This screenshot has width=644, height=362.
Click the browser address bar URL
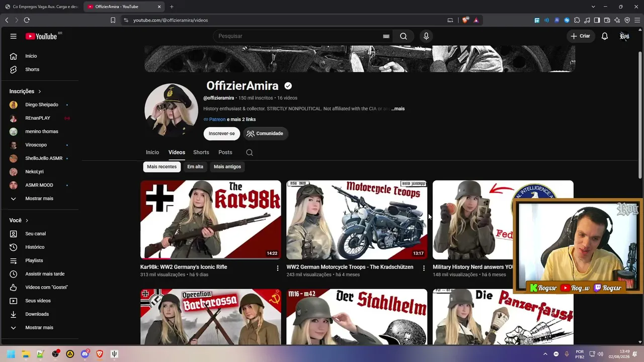pyautogui.click(x=171, y=20)
